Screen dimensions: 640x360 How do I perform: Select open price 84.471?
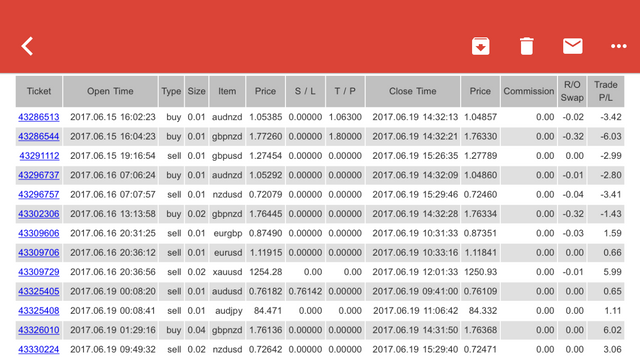[x=268, y=311]
